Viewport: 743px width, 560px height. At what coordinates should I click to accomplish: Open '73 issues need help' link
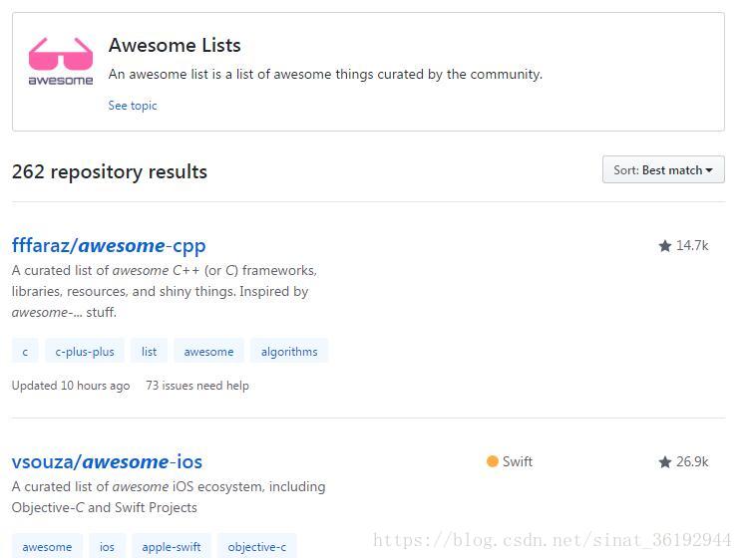(x=197, y=386)
